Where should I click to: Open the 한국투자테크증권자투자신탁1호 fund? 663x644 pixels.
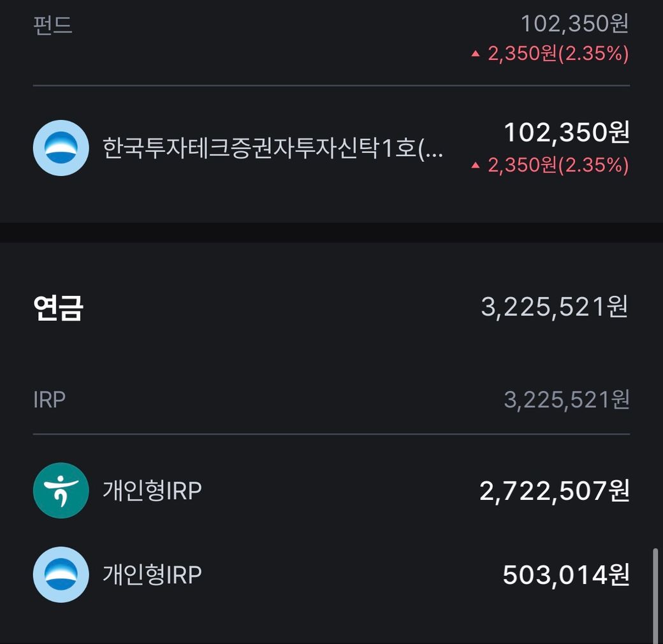click(x=273, y=149)
